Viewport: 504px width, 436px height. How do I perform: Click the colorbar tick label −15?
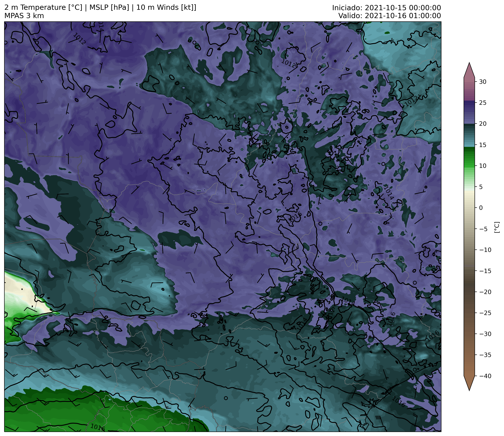click(485, 271)
